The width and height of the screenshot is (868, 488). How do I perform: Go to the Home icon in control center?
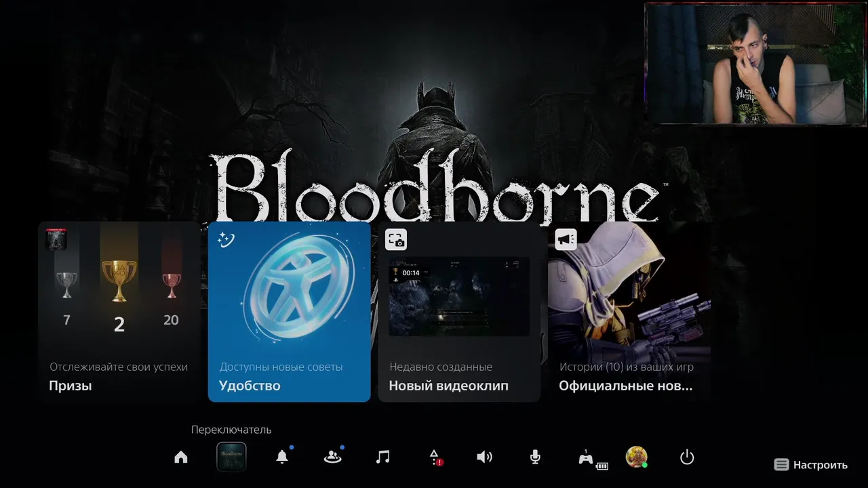click(x=181, y=457)
